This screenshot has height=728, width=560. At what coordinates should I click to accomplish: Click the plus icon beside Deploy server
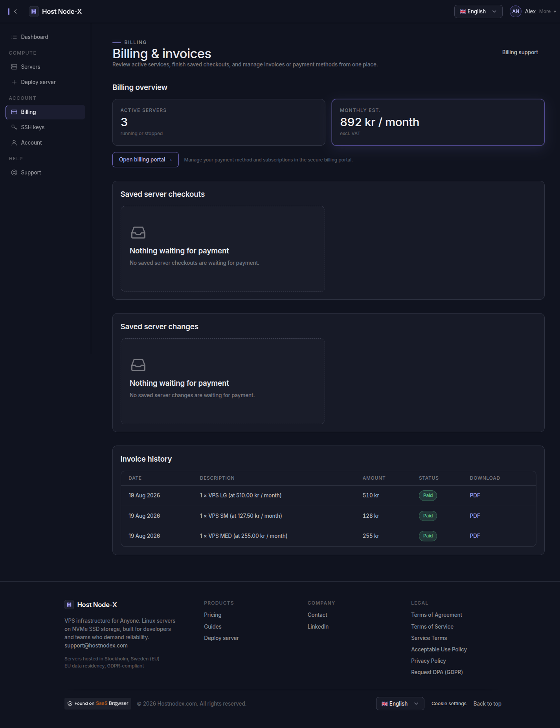[x=14, y=82]
